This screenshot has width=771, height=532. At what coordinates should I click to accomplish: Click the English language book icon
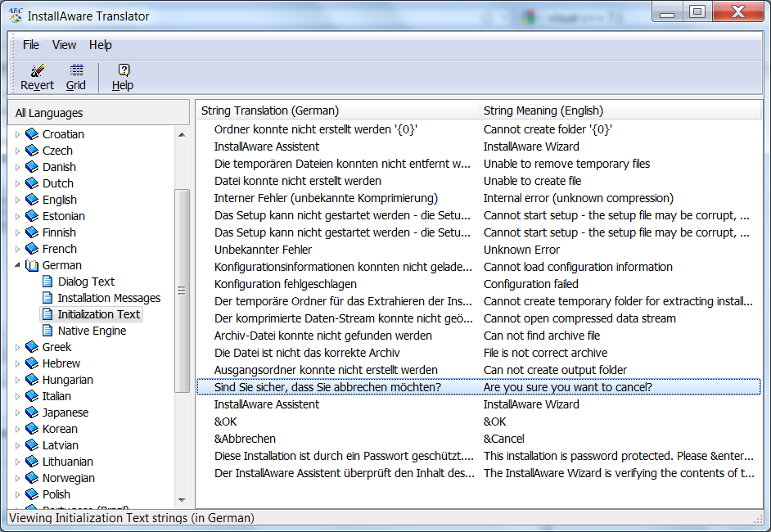click(x=32, y=200)
